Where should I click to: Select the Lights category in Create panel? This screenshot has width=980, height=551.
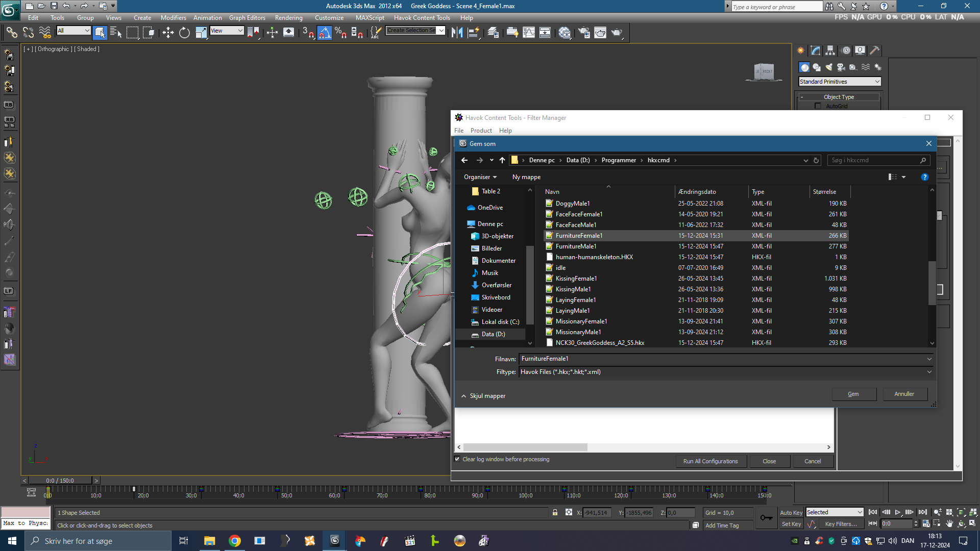pos(829,67)
